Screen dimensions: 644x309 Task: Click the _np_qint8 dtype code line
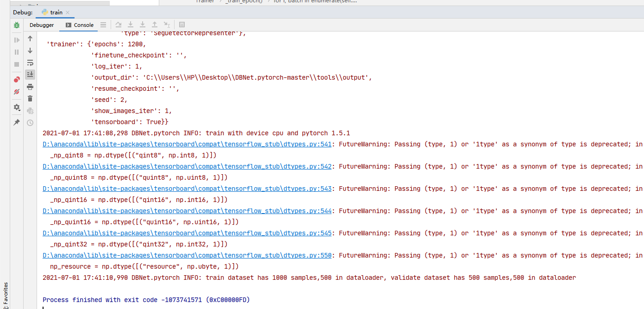pyautogui.click(x=133, y=155)
